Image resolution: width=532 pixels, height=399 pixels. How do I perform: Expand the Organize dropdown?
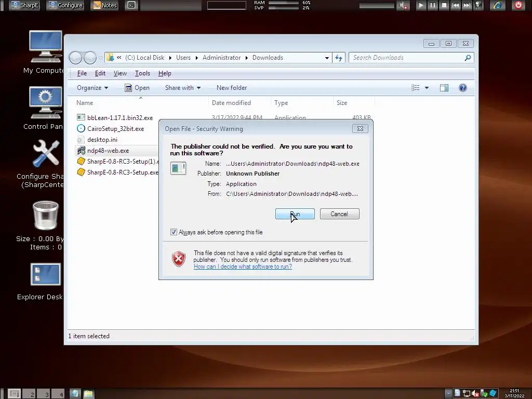92,88
